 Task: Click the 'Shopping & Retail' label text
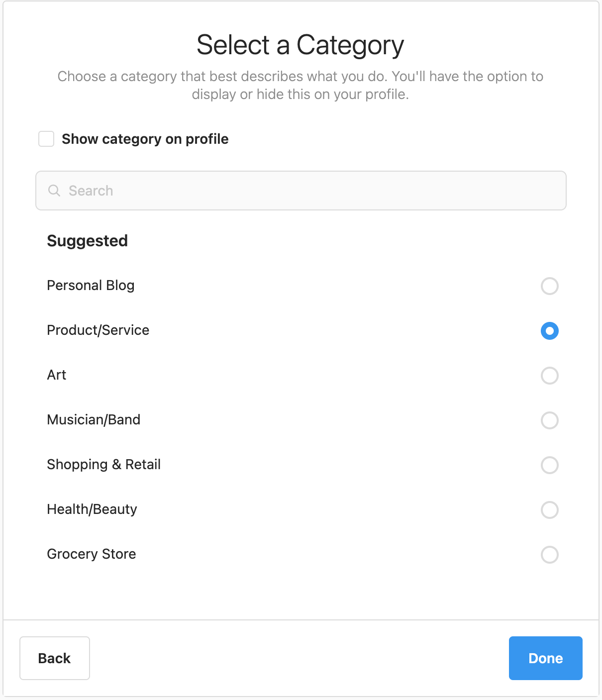(103, 465)
